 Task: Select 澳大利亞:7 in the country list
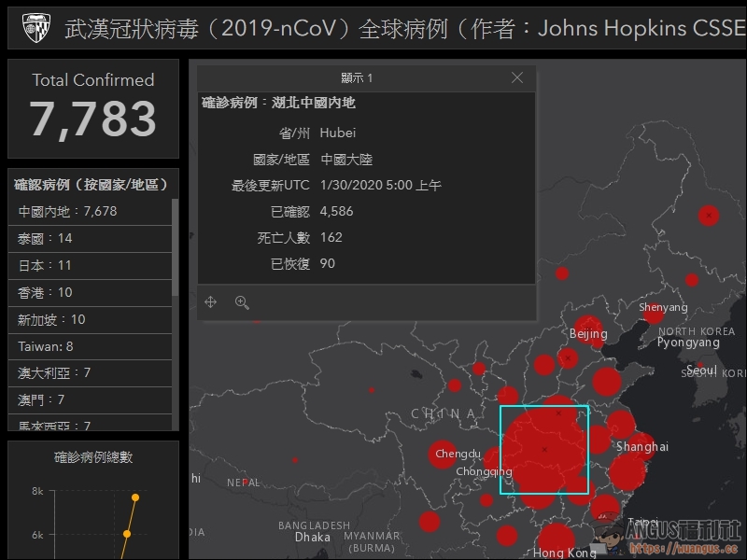(x=90, y=373)
